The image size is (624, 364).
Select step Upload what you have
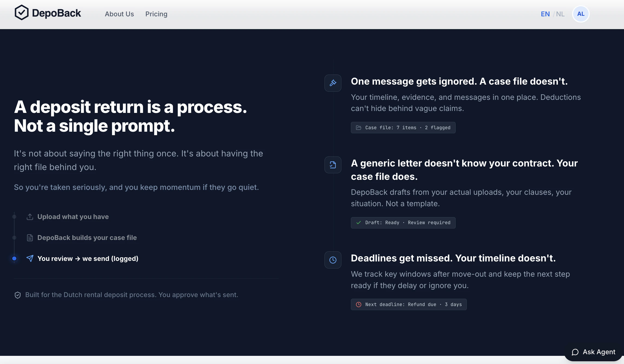point(73,217)
